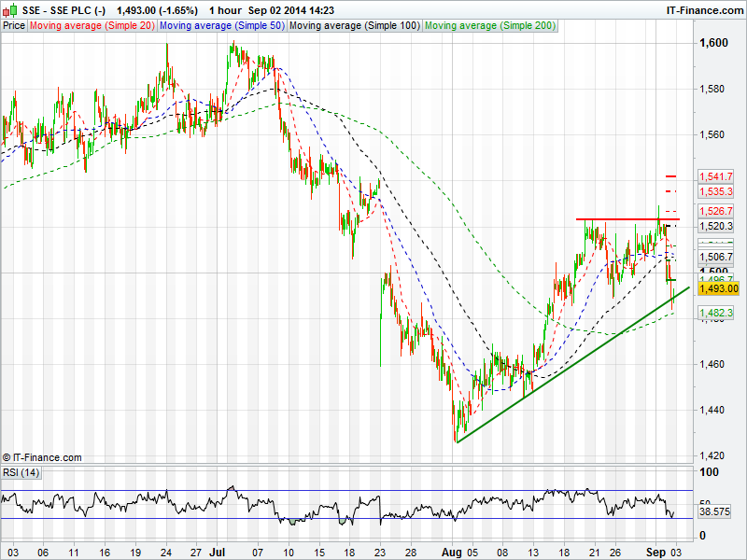Click the 1,541.7 red price label
747x560 pixels.
coord(715,176)
